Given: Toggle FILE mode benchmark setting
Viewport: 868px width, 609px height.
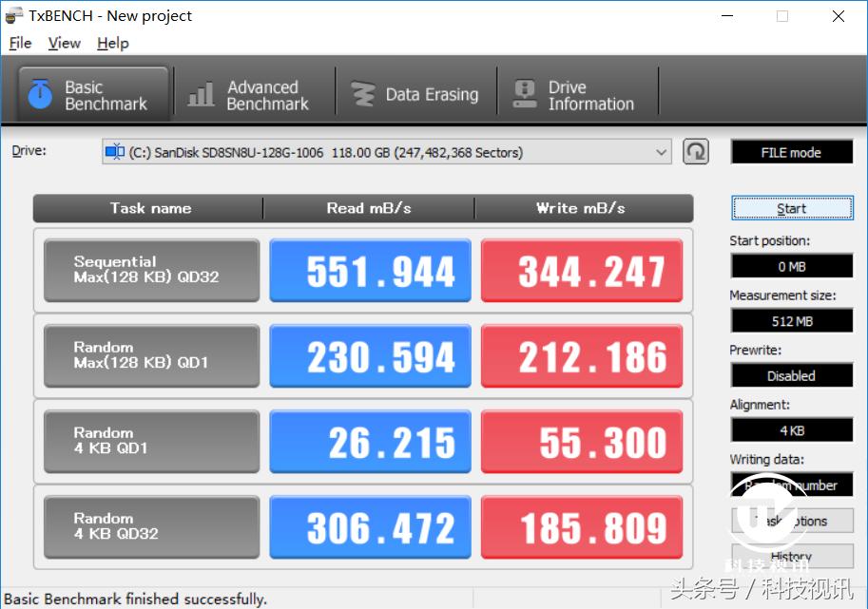Looking at the screenshot, I should pos(792,151).
